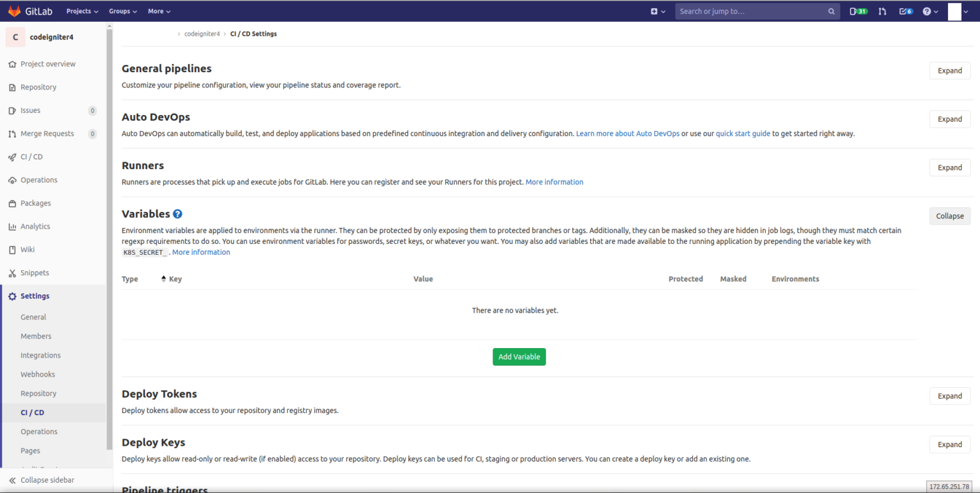Click the Operations rocket icon in sidebar
The width and height of the screenshot is (980, 493).
pyautogui.click(x=11, y=179)
